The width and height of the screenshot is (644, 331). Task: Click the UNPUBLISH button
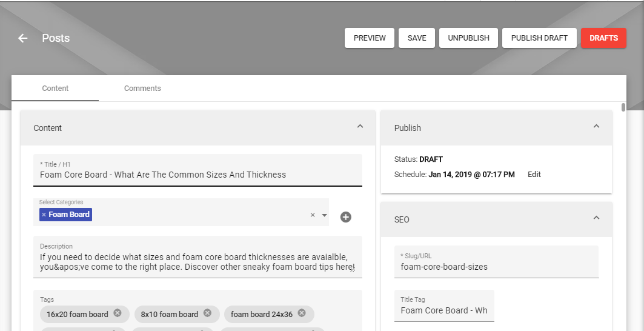pyautogui.click(x=469, y=38)
